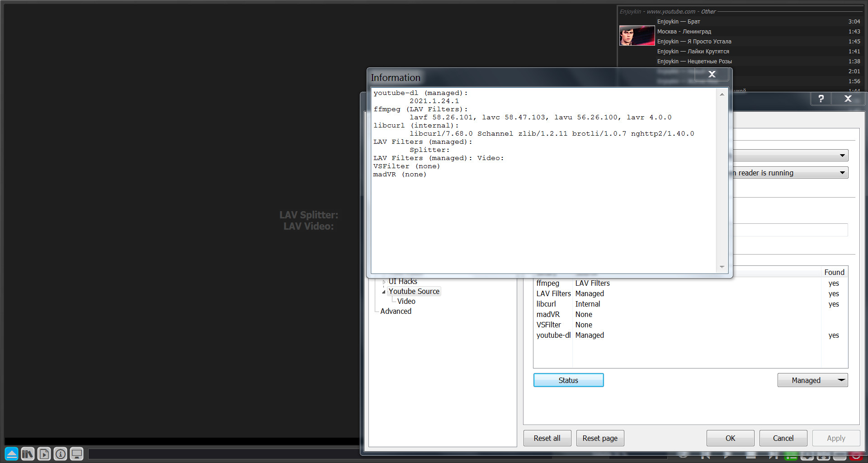Click the album art thumbnail
This screenshot has height=463, width=868.
click(x=637, y=36)
